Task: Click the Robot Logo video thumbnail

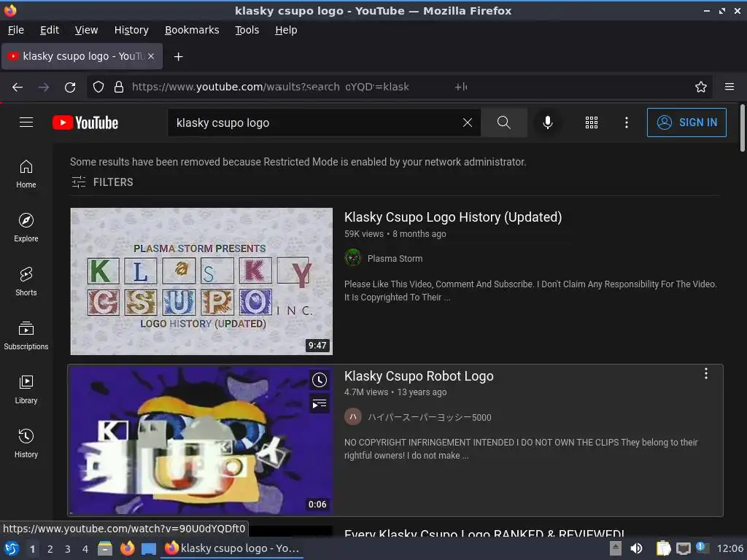Action: (201, 440)
